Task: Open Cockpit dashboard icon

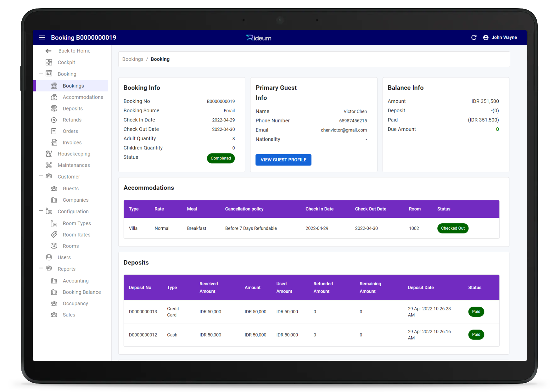Action: (x=49, y=62)
